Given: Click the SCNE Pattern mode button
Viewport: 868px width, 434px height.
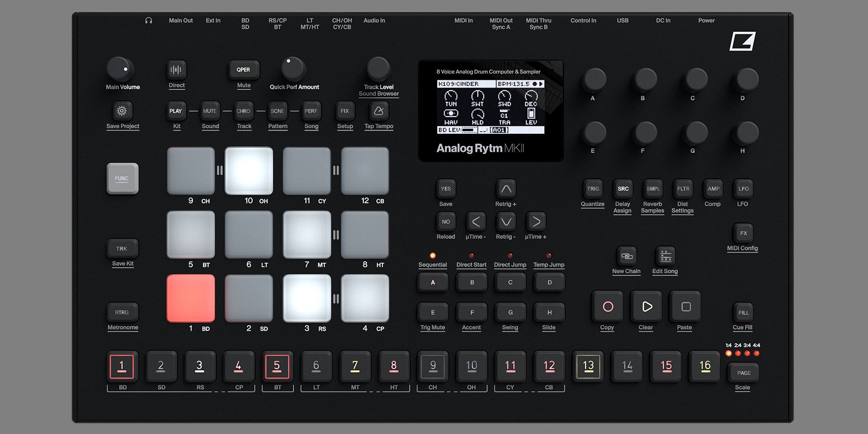Looking at the screenshot, I should (x=277, y=111).
